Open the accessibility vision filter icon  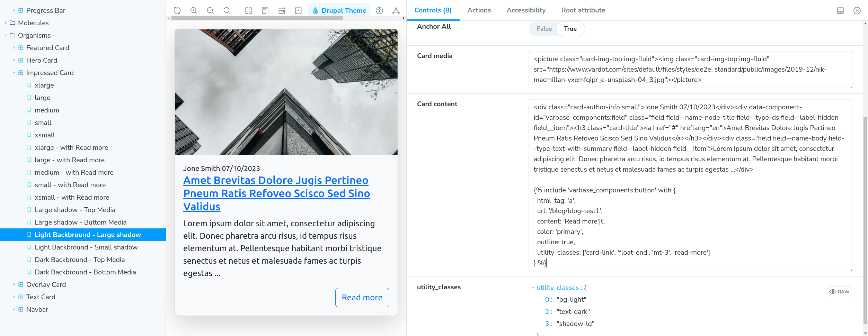tap(380, 10)
